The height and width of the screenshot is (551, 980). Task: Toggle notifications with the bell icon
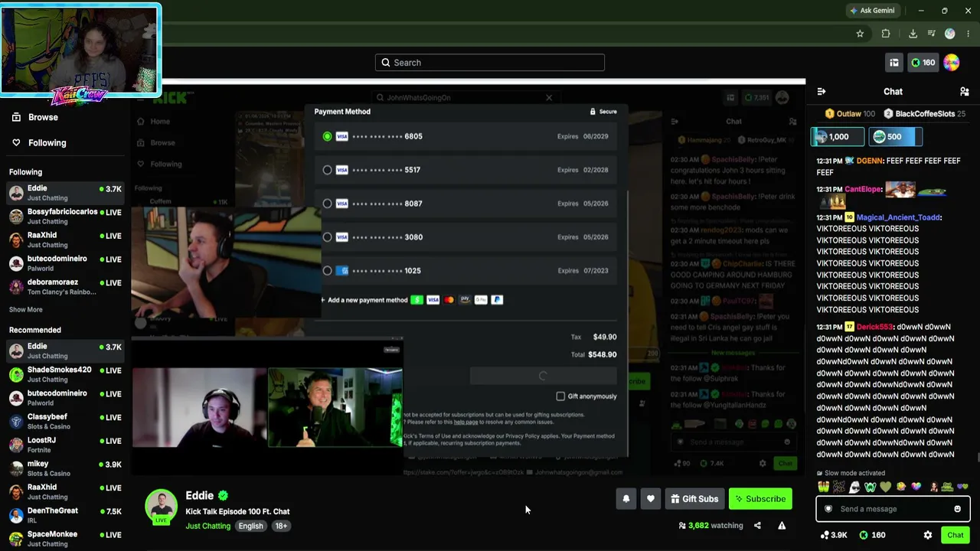[626, 499]
